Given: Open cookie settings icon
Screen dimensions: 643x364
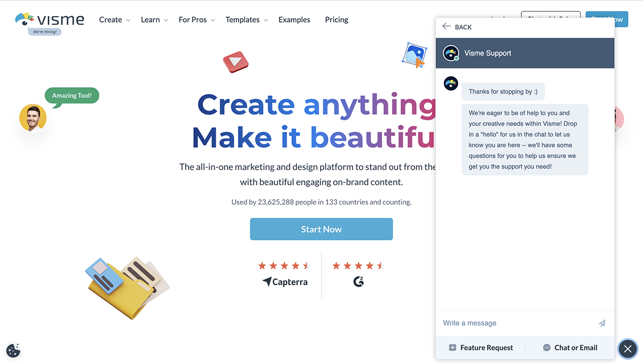Looking at the screenshot, I should pos(13,351).
